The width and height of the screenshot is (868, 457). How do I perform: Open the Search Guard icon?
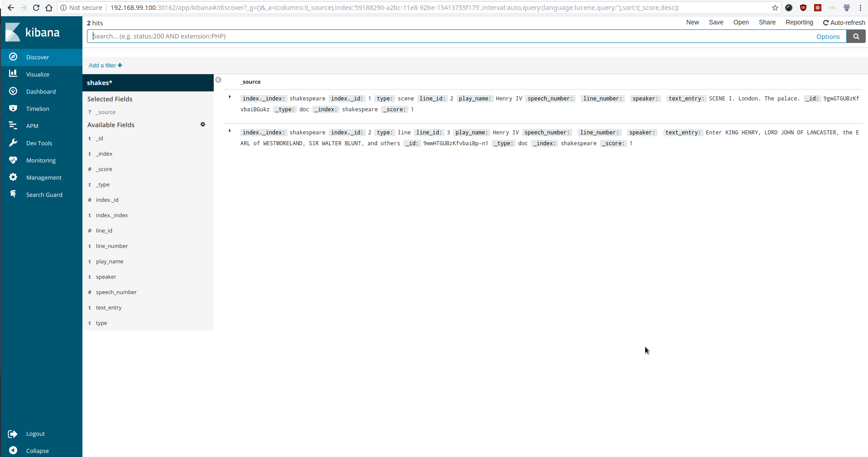pyautogui.click(x=13, y=194)
